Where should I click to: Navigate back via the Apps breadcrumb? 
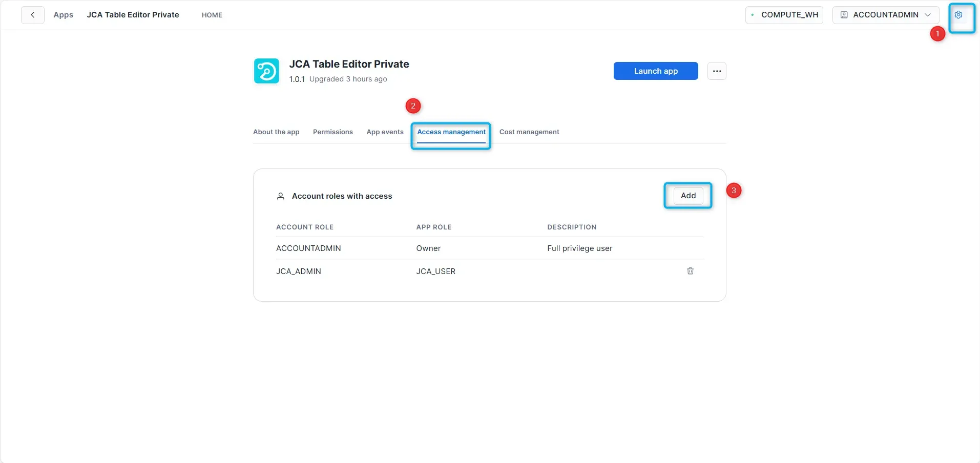[63, 14]
